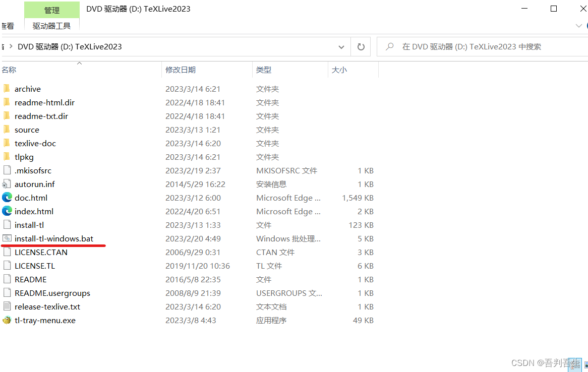Screen dimensions: 588x372
Task: Open the 管理 ribbon tab
Action: (x=52, y=10)
